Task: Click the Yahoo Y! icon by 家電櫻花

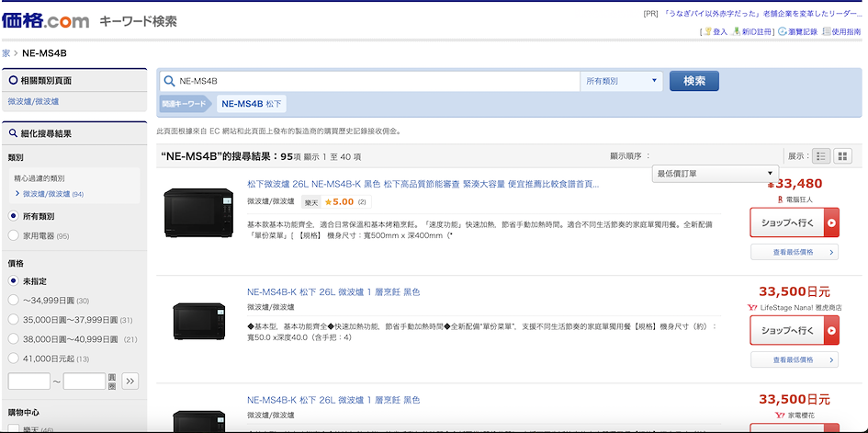Action: pos(780,415)
